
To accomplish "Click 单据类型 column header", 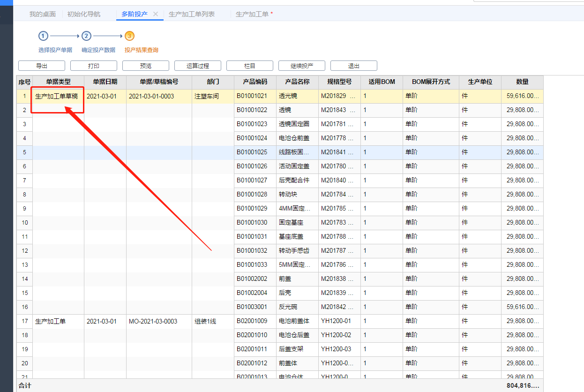I will click(59, 82).
